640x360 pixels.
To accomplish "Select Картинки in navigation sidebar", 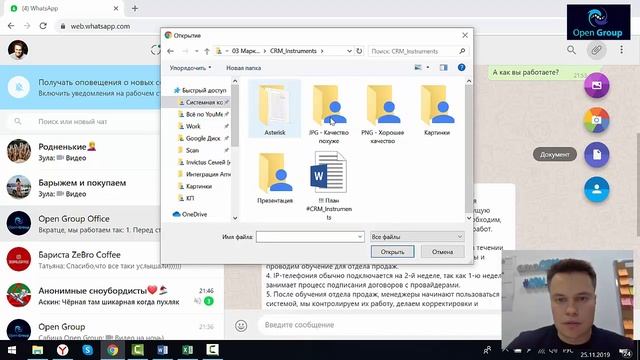I will pyautogui.click(x=198, y=186).
